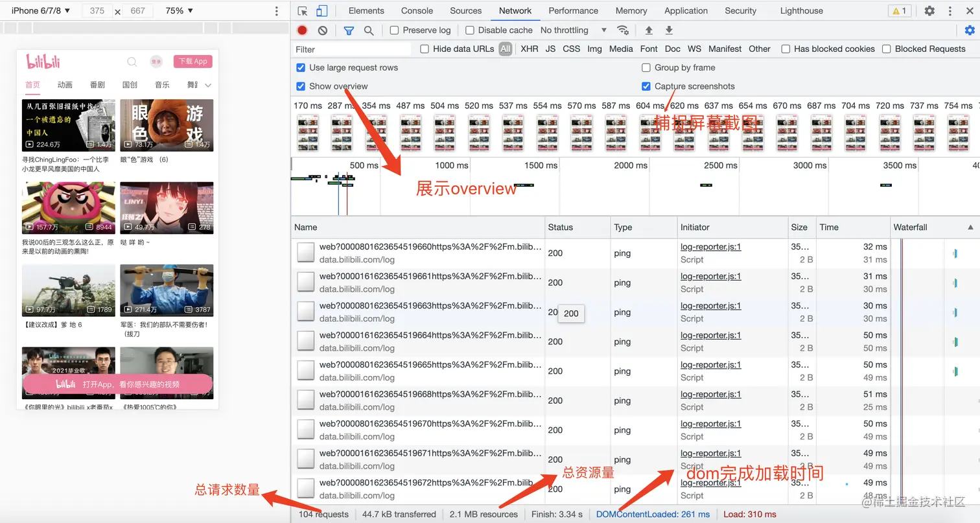The height and width of the screenshot is (523, 980).
Task: Uncheck Show overview
Action: (301, 86)
